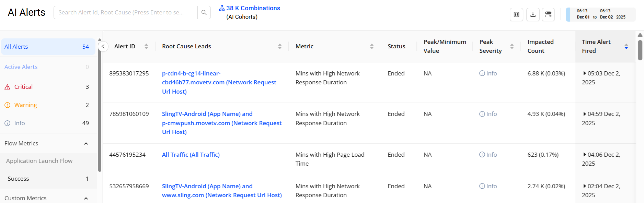The image size is (644, 203).
Task: Collapse the Flow Metrics section
Action: coord(86,144)
